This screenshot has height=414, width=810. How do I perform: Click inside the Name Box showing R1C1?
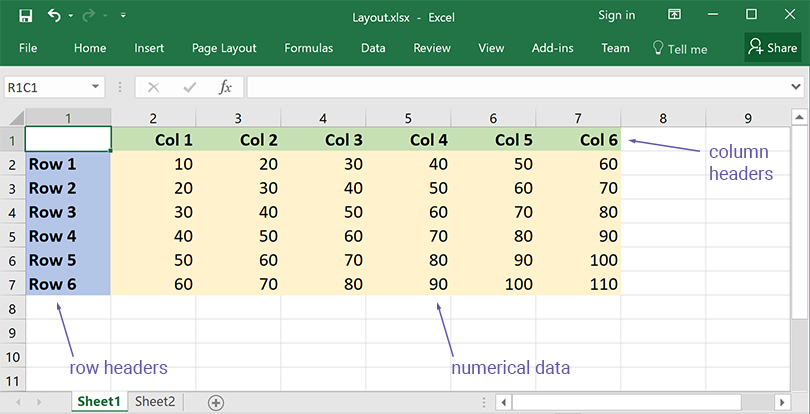tap(47, 87)
